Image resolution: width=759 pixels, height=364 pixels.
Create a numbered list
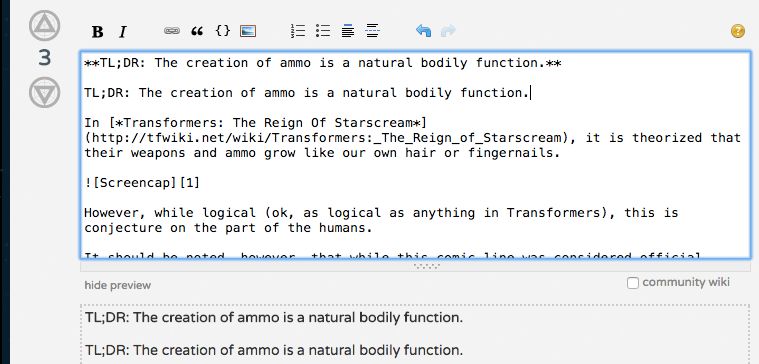pyautogui.click(x=298, y=31)
